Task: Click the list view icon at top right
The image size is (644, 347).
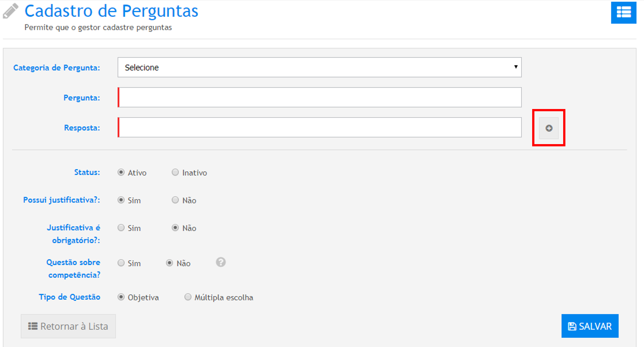Action: [623, 13]
